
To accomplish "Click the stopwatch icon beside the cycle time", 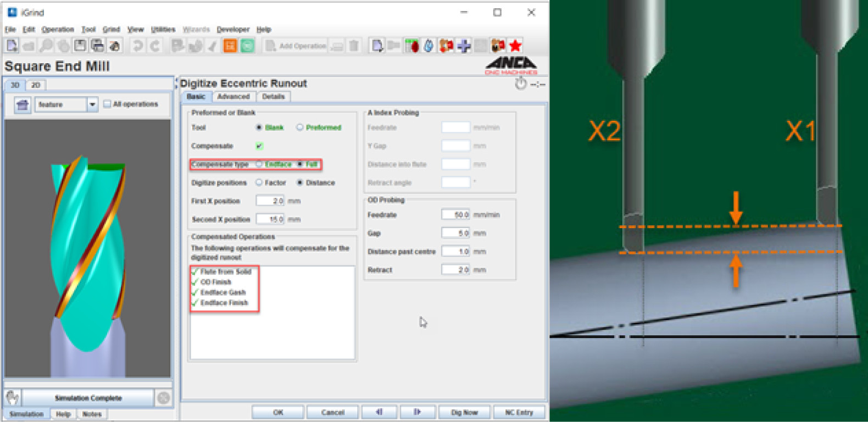I will pos(521,84).
